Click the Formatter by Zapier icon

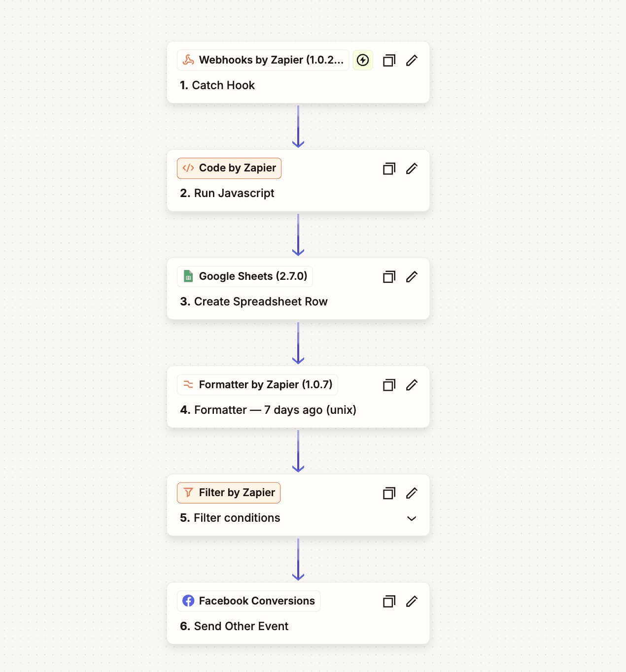point(188,384)
